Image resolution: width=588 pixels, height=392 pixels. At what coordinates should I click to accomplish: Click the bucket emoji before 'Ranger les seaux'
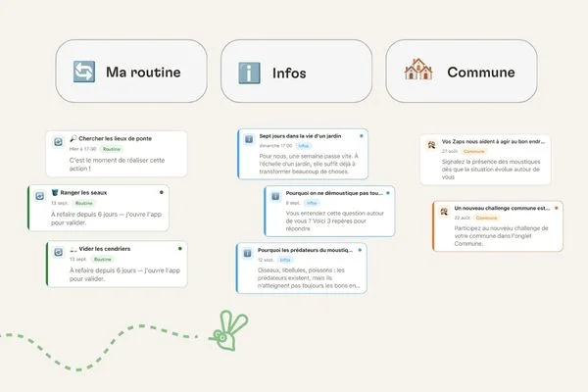pos(55,193)
